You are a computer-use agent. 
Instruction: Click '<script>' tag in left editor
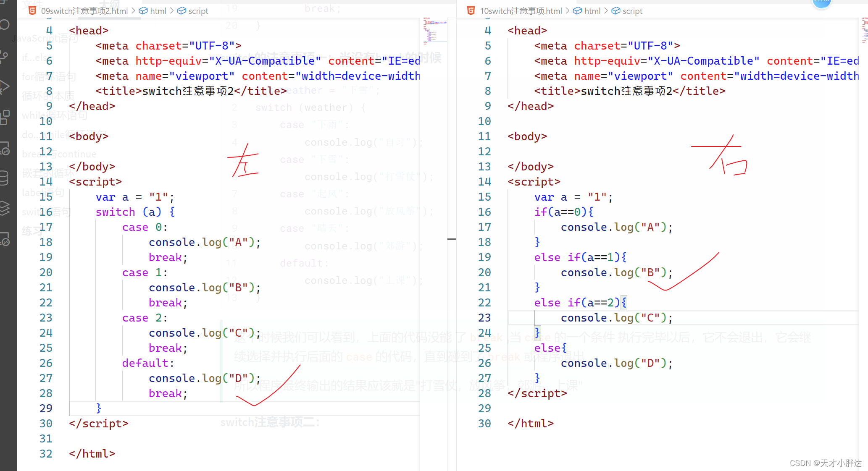pos(95,182)
